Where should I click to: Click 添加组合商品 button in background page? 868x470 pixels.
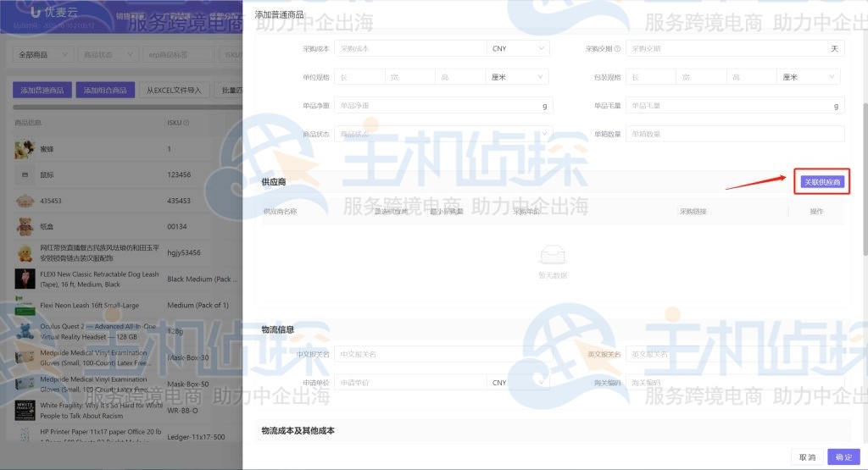(105, 90)
